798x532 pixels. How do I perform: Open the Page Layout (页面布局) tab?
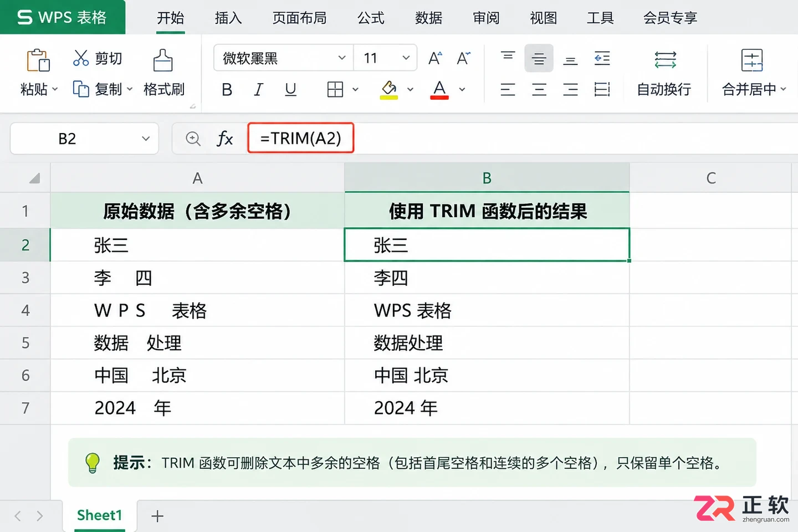tap(299, 18)
